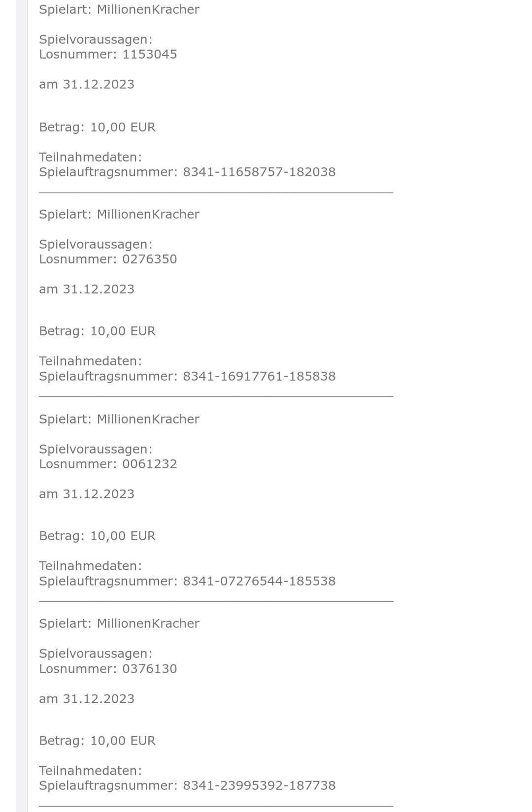The height and width of the screenshot is (812, 532).
Task: Click Betrag above Spielauftragsnummer 8341-23995392-187738
Action: (x=97, y=741)
